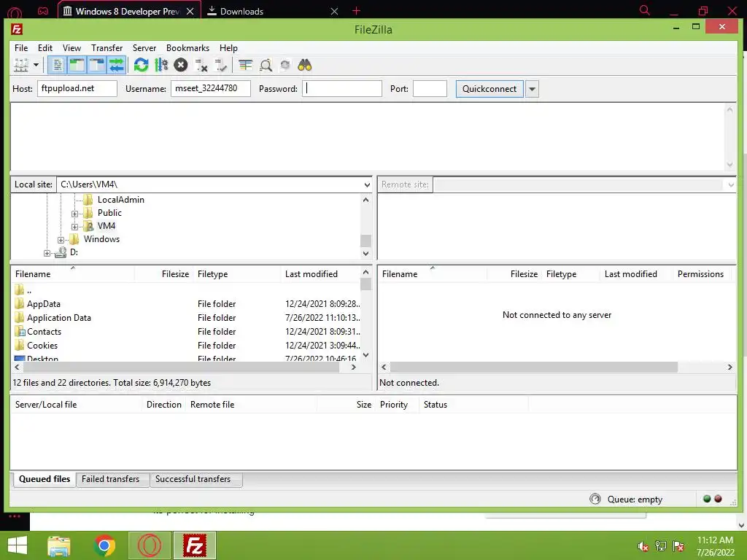The width and height of the screenshot is (747, 560).
Task: Open the Server menu
Action: [144, 48]
